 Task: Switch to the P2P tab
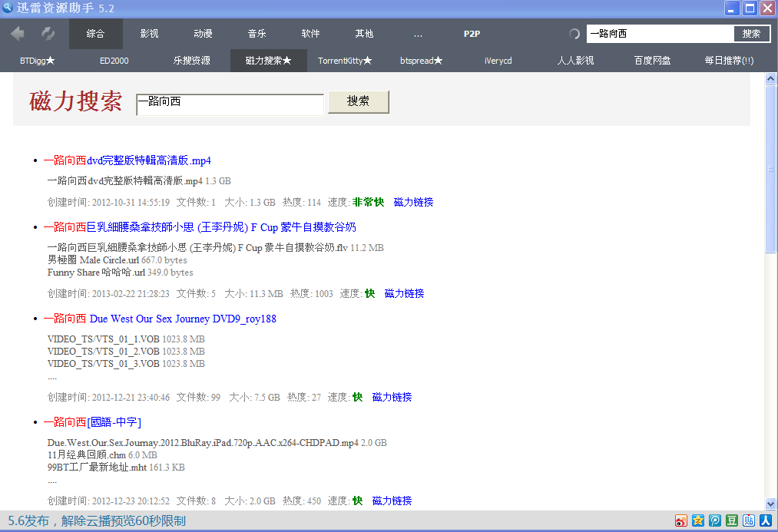tap(472, 34)
